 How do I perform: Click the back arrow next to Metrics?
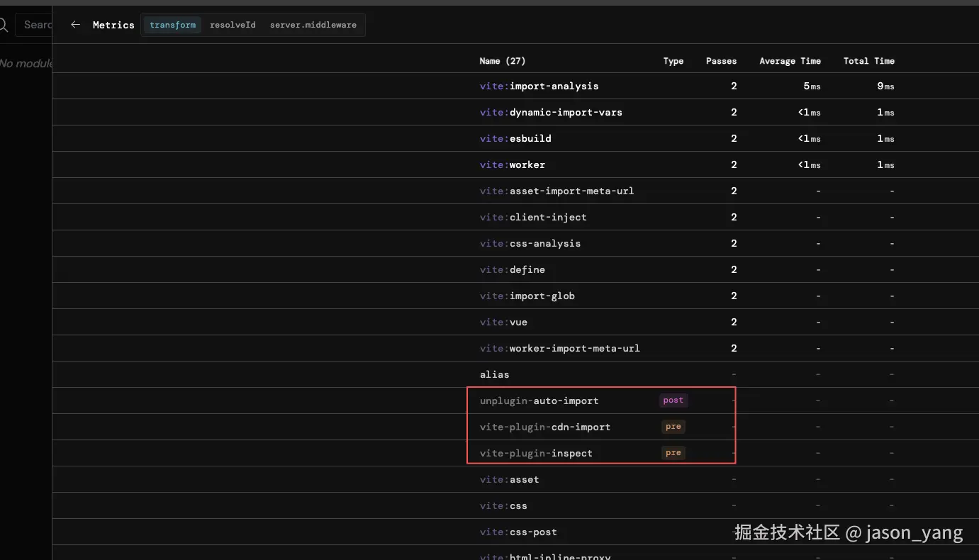coord(76,25)
